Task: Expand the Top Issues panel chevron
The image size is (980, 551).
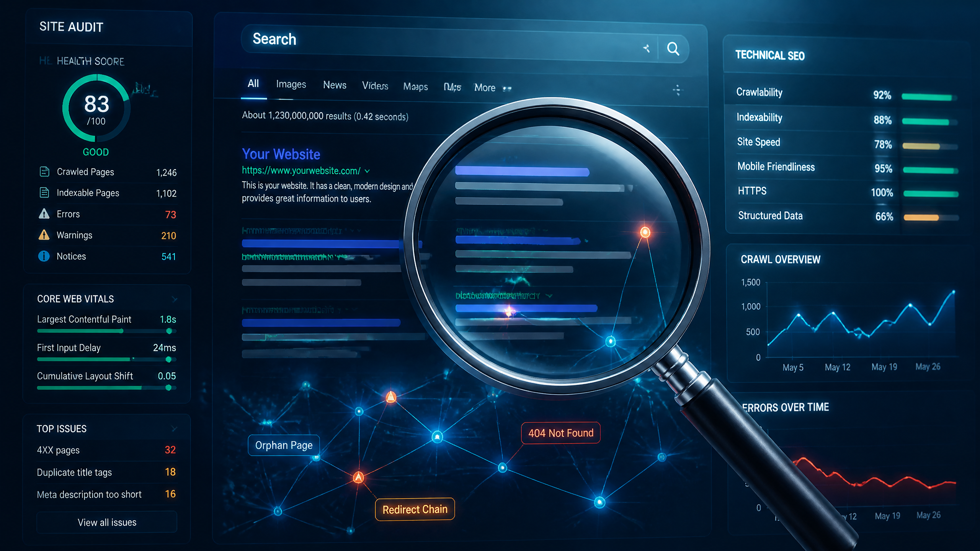Action: click(x=175, y=429)
